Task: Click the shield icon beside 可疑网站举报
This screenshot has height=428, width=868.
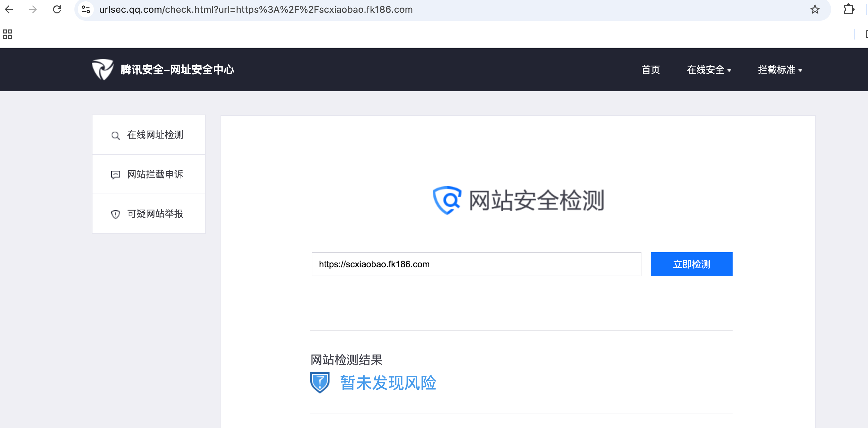Action: (x=115, y=214)
